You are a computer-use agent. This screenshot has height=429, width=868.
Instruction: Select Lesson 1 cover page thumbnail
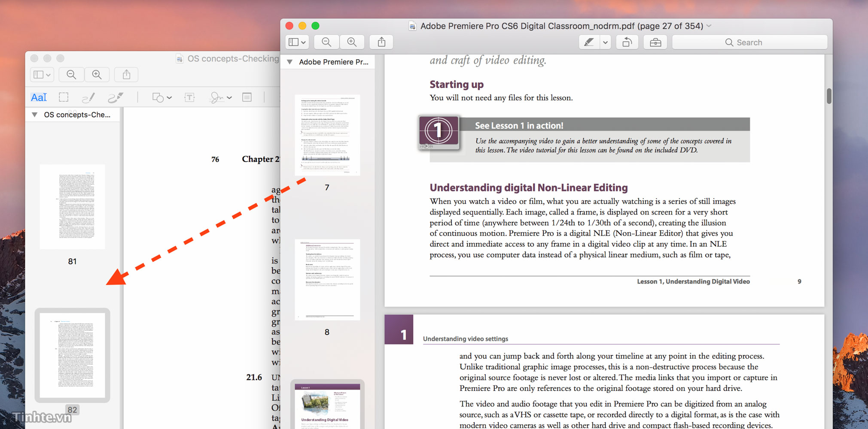[327, 405]
